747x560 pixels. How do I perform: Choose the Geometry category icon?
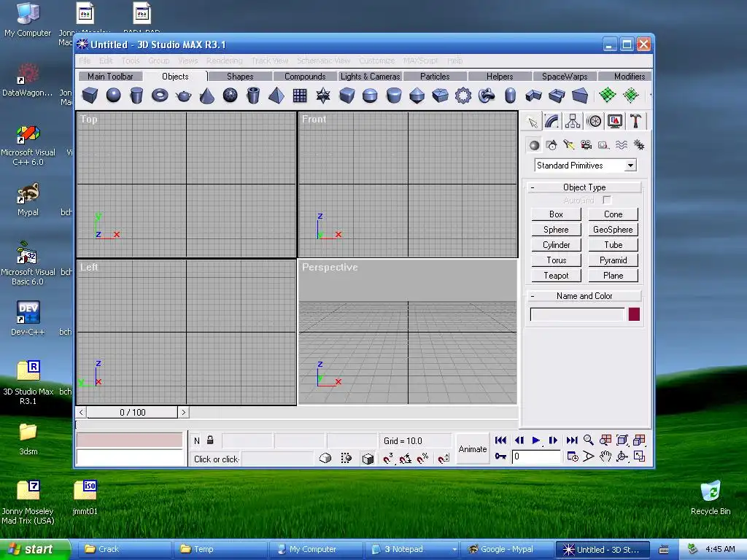point(534,145)
